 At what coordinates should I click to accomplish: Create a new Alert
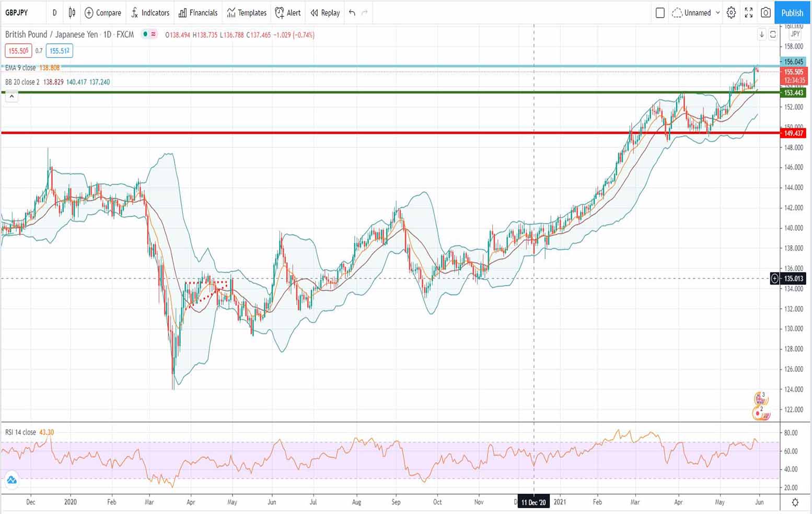coord(288,13)
